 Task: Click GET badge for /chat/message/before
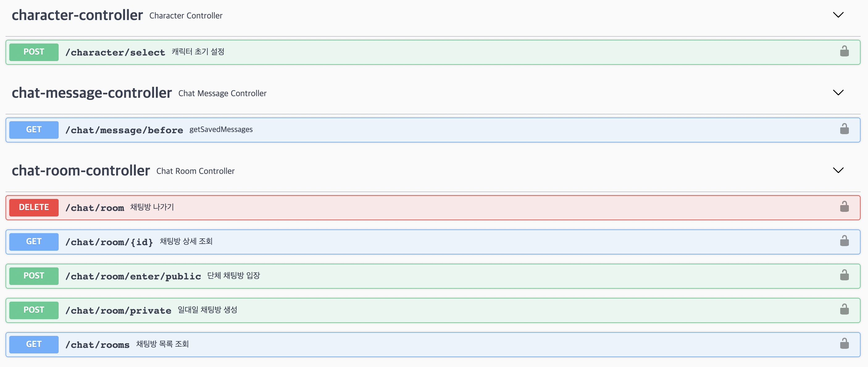[34, 130]
